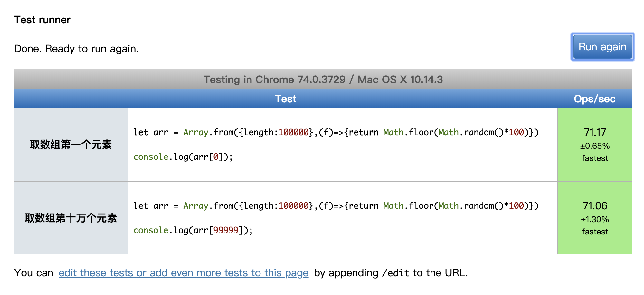
Task: Click the Run again button
Action: pos(602,47)
